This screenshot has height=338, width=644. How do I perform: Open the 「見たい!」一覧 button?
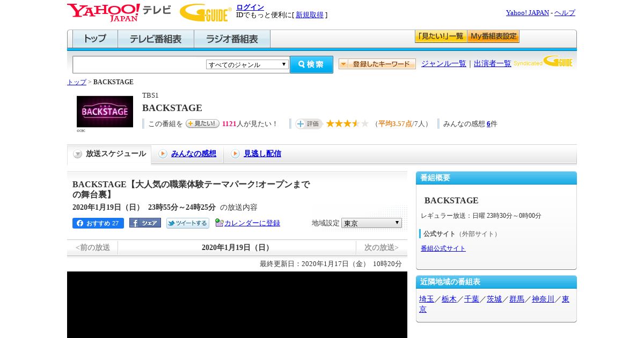(x=441, y=36)
